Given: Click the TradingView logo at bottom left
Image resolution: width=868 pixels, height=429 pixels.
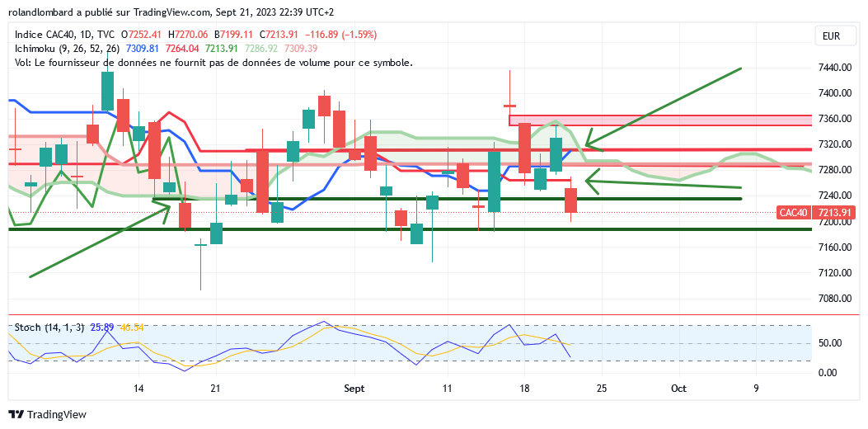Looking at the screenshot, I should pos(48,414).
